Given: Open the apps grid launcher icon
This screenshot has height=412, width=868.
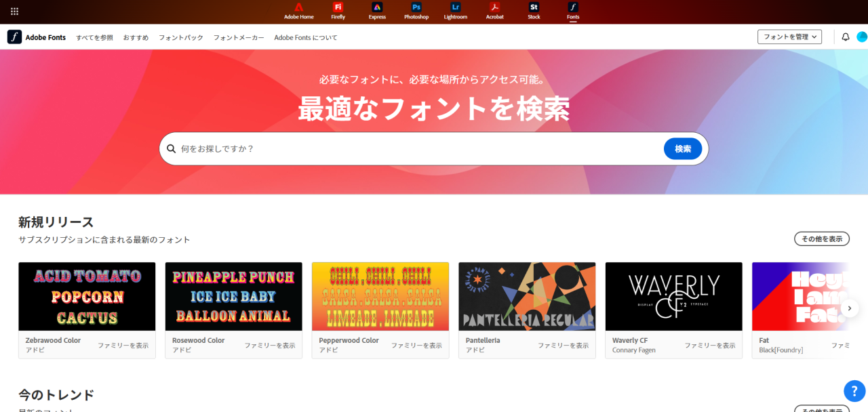Looking at the screenshot, I should (14, 12).
